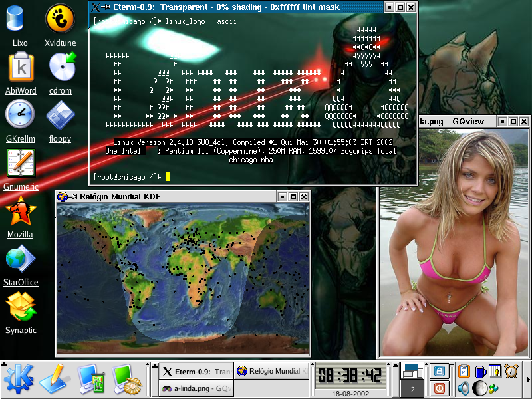This screenshot has height=399, width=532.
Task: Open the terminal shell launcher in panel
Action: pyautogui.click(x=127, y=378)
